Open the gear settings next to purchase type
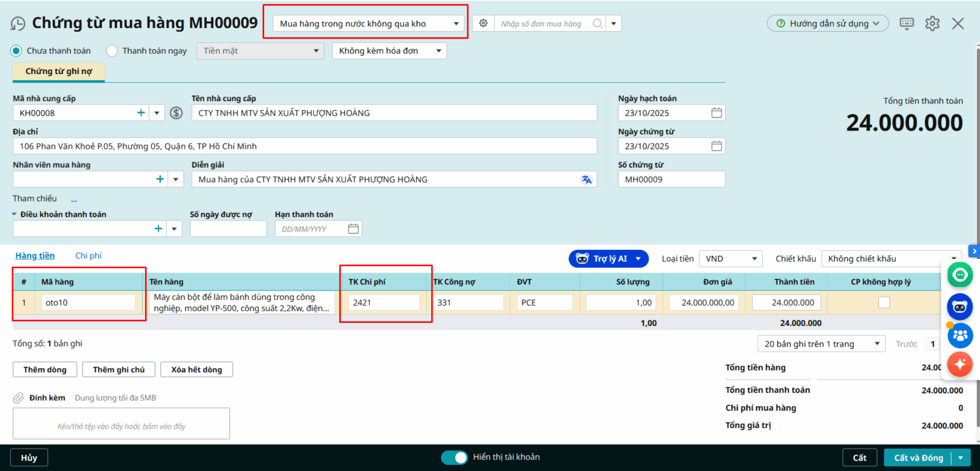Image resolution: width=980 pixels, height=471 pixels. (x=483, y=23)
